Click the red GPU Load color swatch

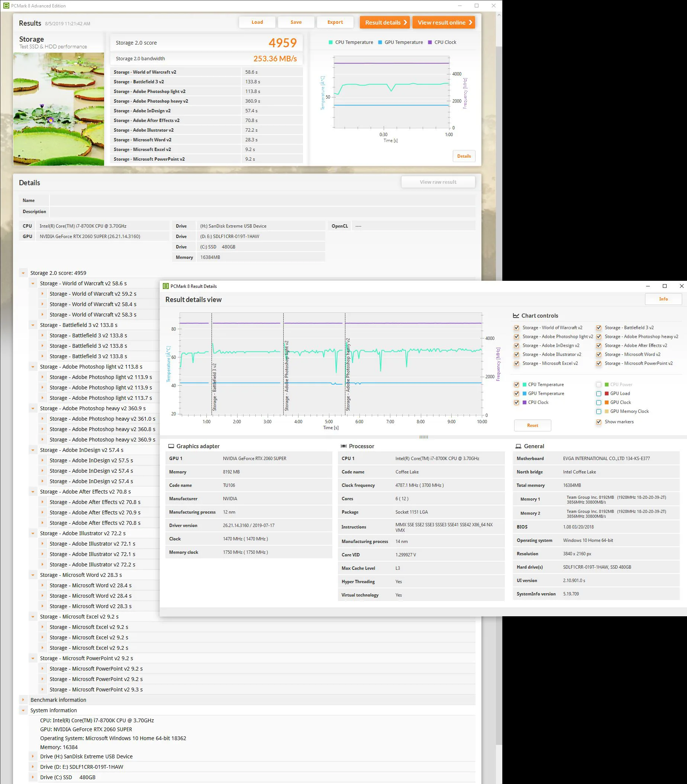[x=606, y=393]
